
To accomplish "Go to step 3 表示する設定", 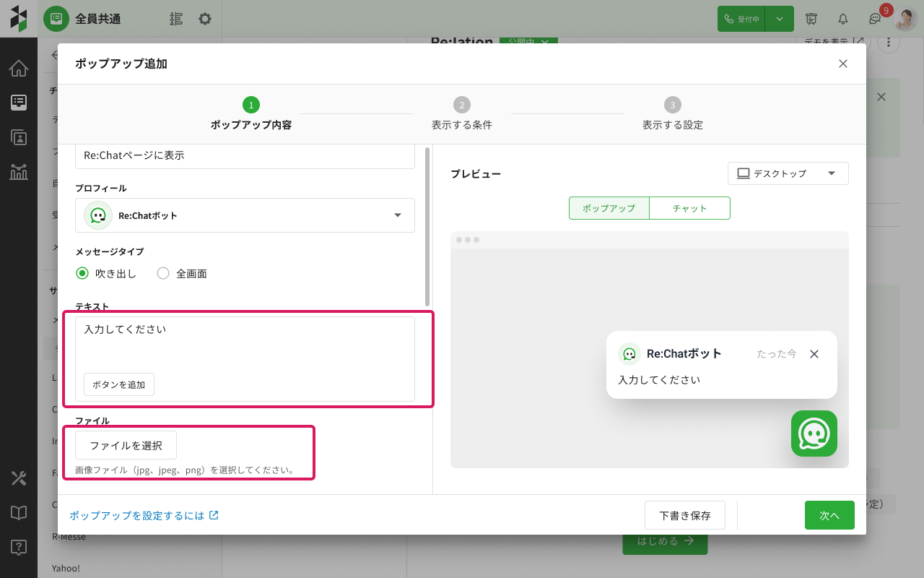I will click(673, 114).
